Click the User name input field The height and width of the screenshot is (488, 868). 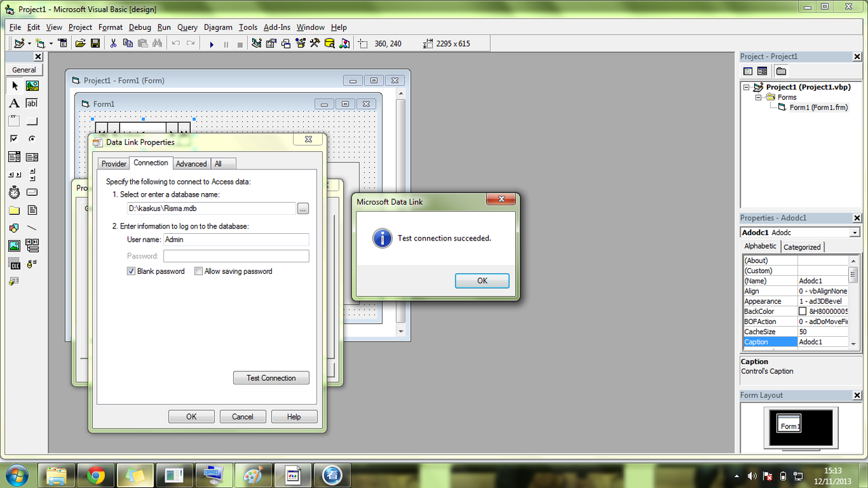pos(236,239)
